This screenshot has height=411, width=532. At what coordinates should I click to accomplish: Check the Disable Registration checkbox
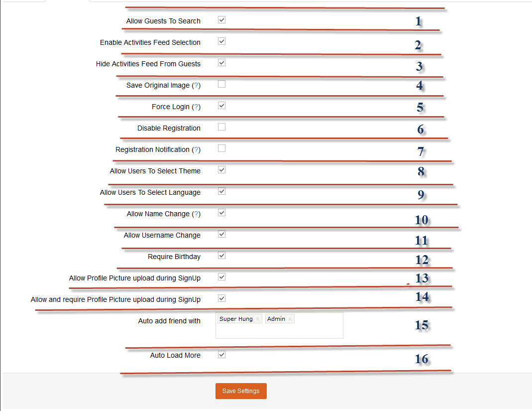221,127
